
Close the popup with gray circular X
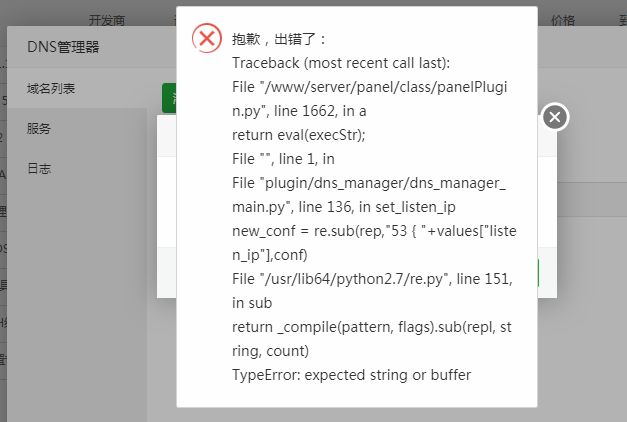[x=555, y=117]
